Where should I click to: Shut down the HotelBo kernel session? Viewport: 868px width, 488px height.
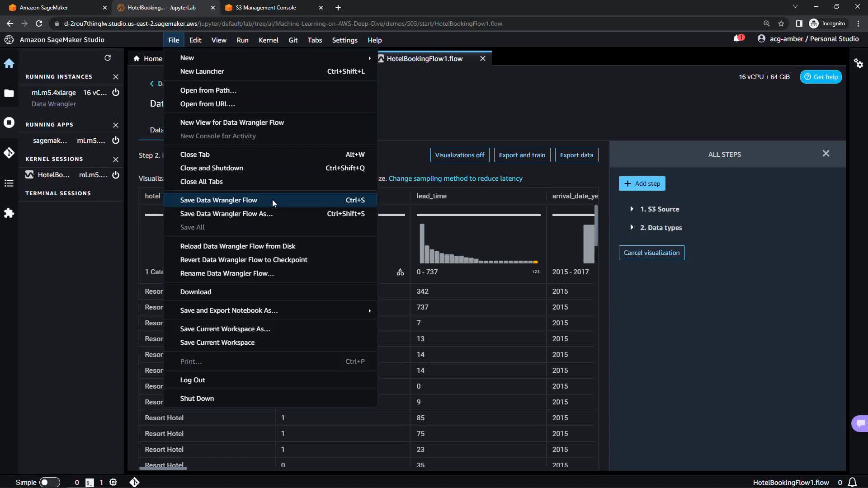click(x=116, y=175)
